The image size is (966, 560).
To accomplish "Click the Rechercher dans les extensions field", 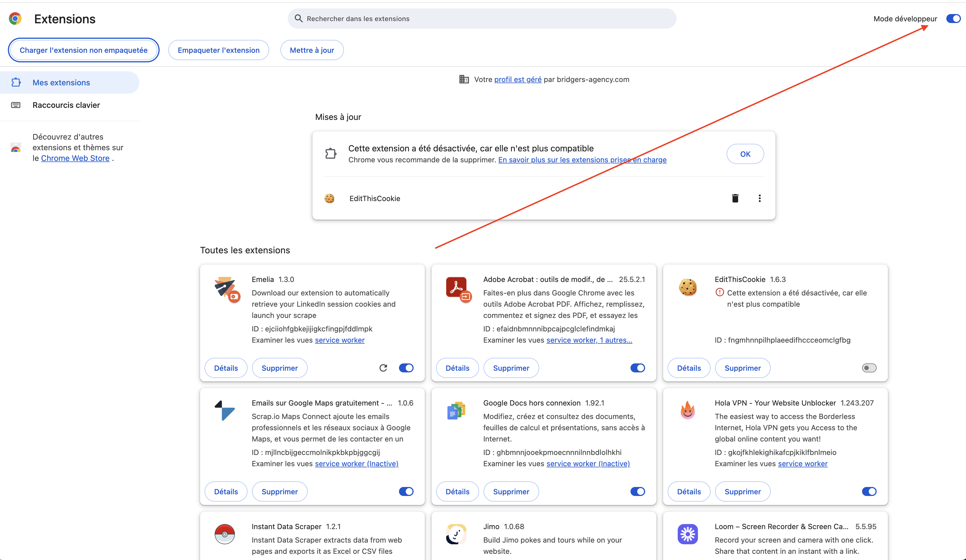I will click(x=482, y=19).
